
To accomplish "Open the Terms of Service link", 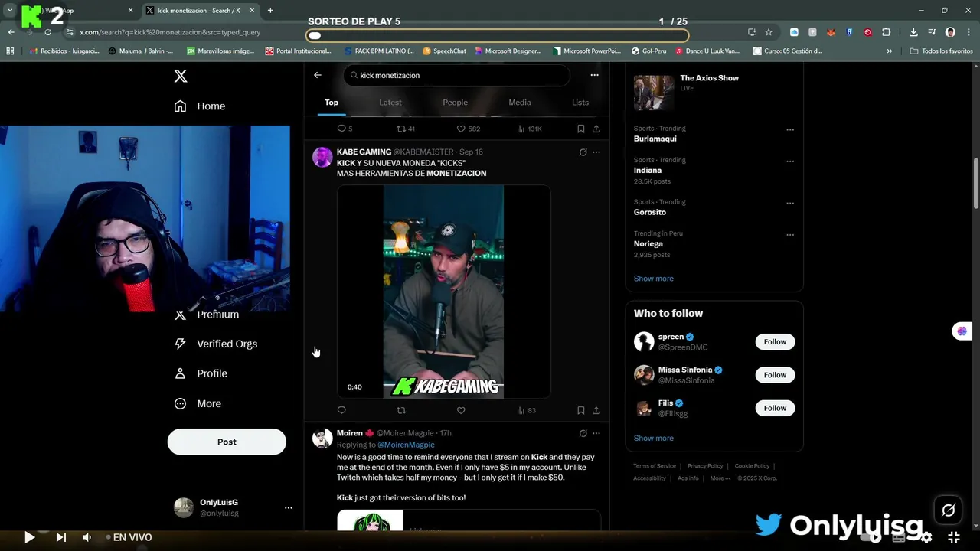I will click(655, 466).
